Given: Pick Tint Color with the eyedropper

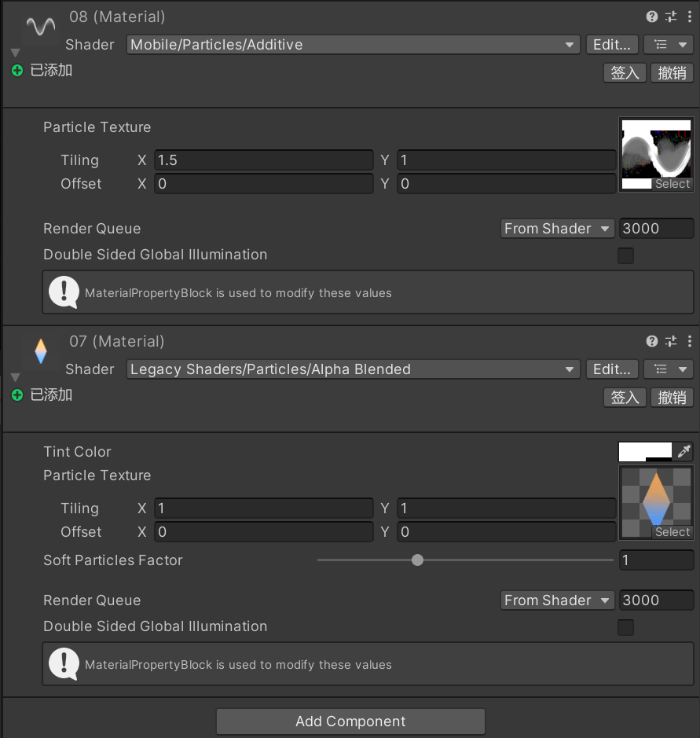Looking at the screenshot, I should click(x=684, y=452).
